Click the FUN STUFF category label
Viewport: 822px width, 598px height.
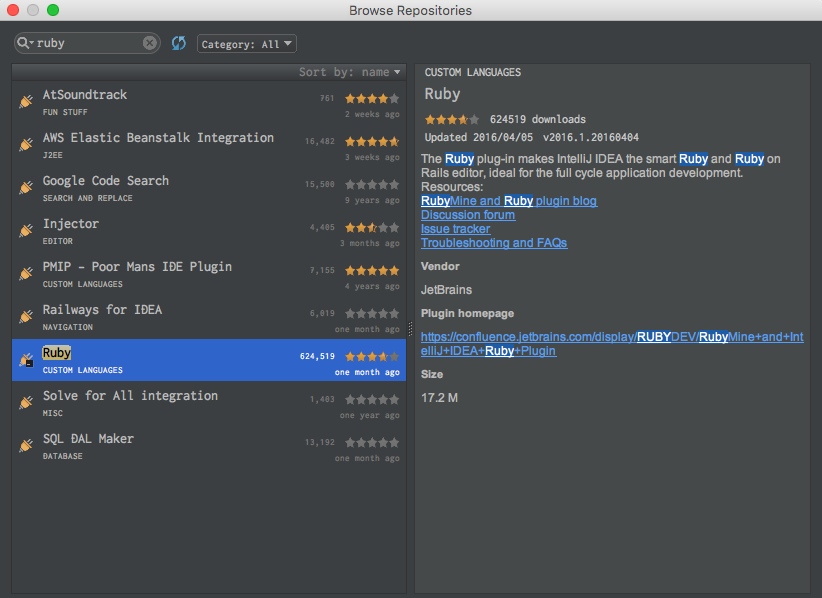click(x=65, y=112)
